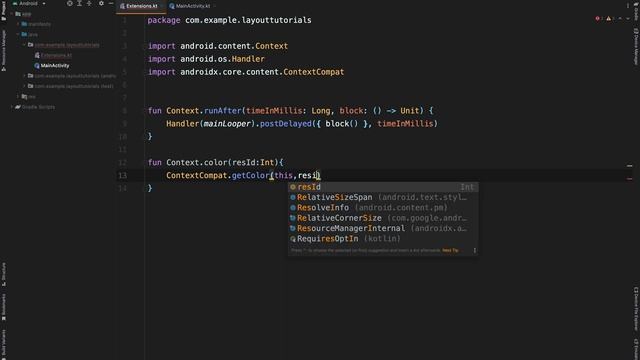Click the warning triangle indicator
The height and width of the screenshot is (360, 640).
tap(609, 18)
